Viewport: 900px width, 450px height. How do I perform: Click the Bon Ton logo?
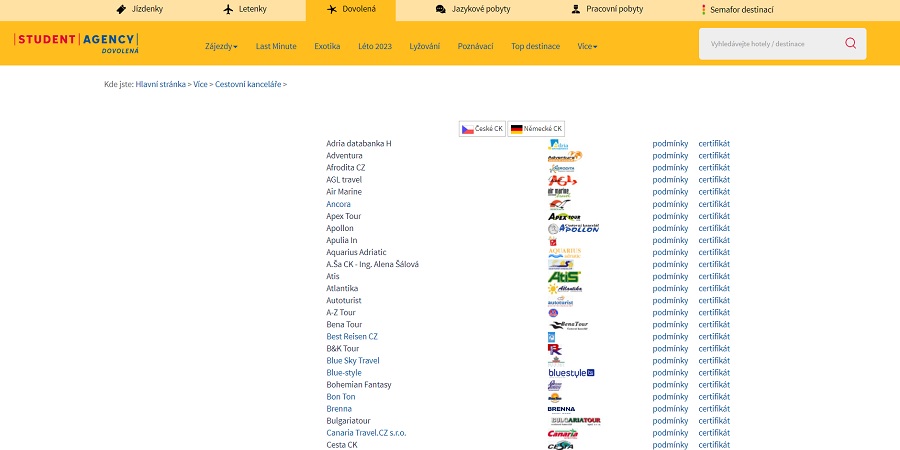click(554, 397)
